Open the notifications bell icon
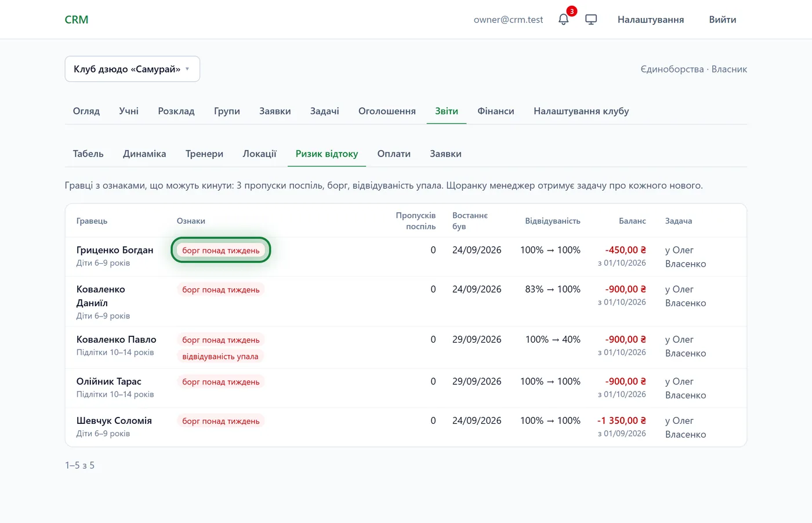 coord(563,20)
